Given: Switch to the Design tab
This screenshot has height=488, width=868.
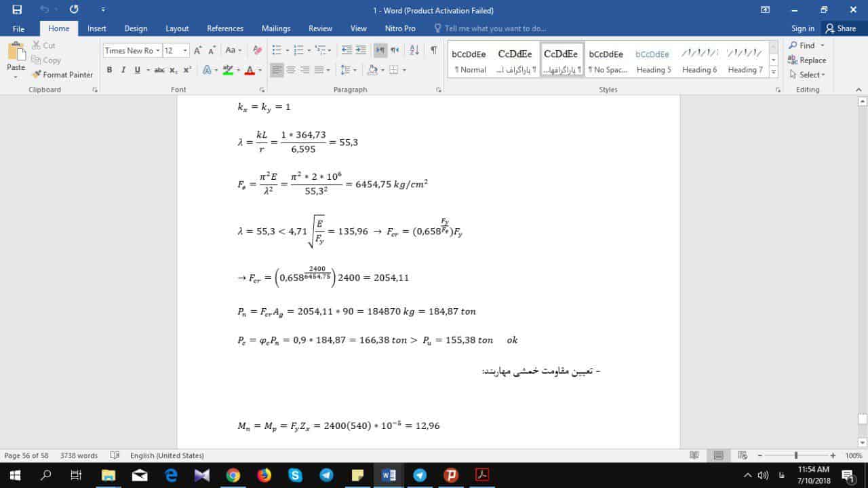Looking at the screenshot, I should [136, 29].
